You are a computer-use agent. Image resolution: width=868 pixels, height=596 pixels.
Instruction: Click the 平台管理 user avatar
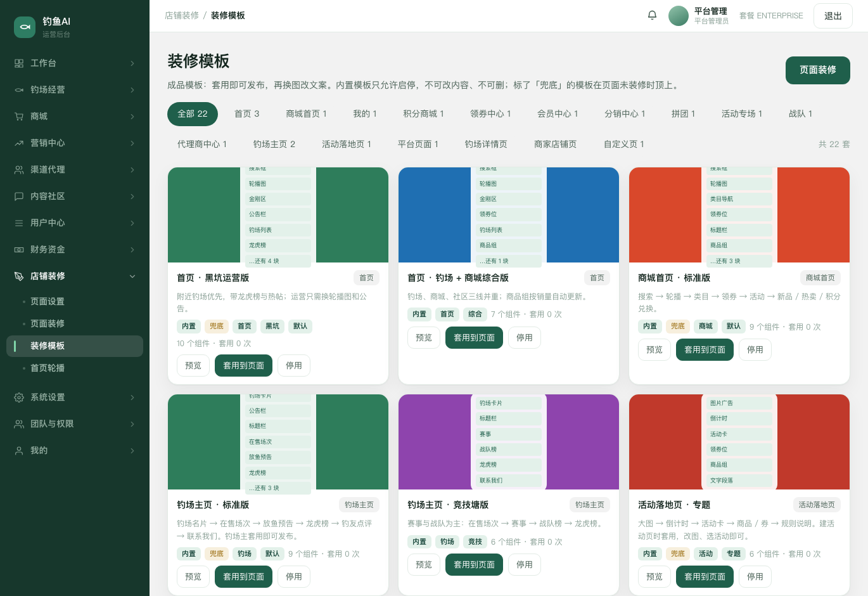679,16
